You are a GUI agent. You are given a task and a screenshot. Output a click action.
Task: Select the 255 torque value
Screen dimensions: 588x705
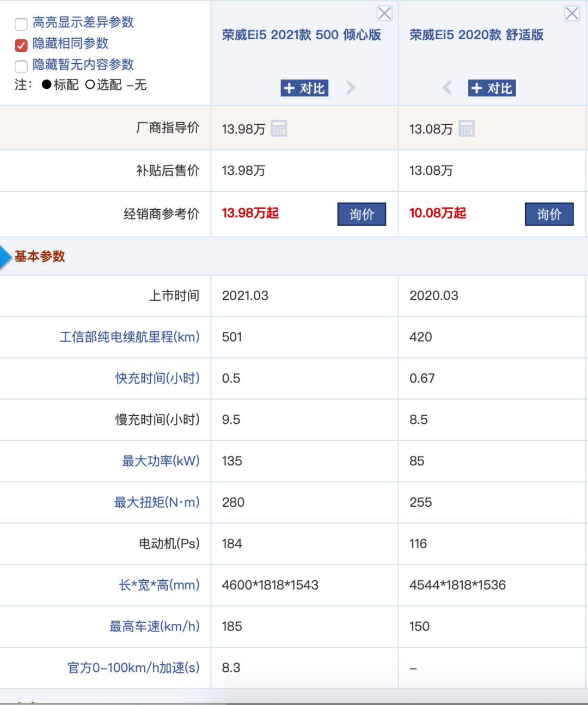[420, 502]
